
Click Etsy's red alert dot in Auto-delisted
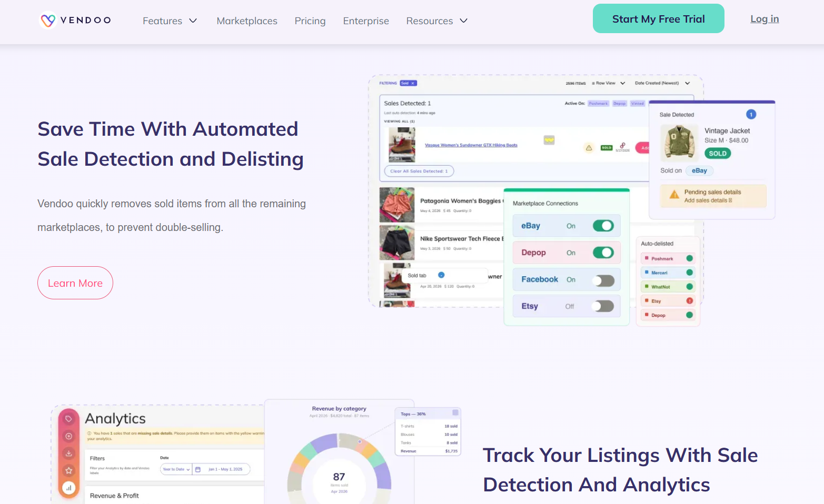689,301
